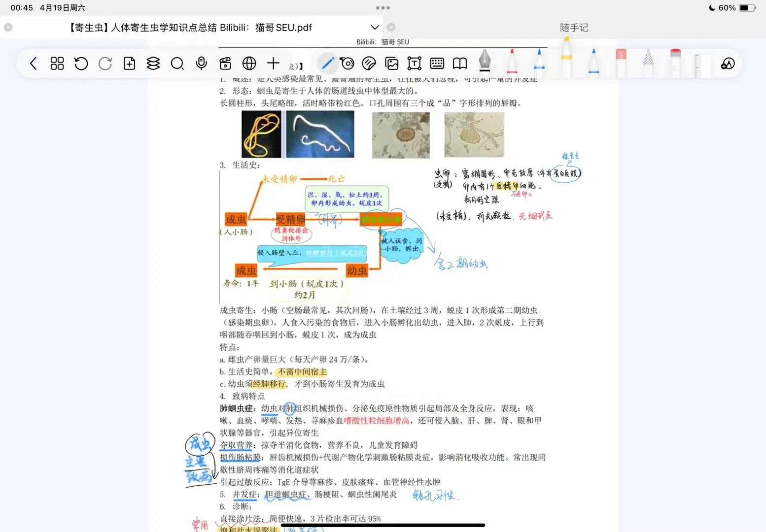The width and height of the screenshot is (766, 532).
Task: Choose the red-tipped pen
Action: 512,63
